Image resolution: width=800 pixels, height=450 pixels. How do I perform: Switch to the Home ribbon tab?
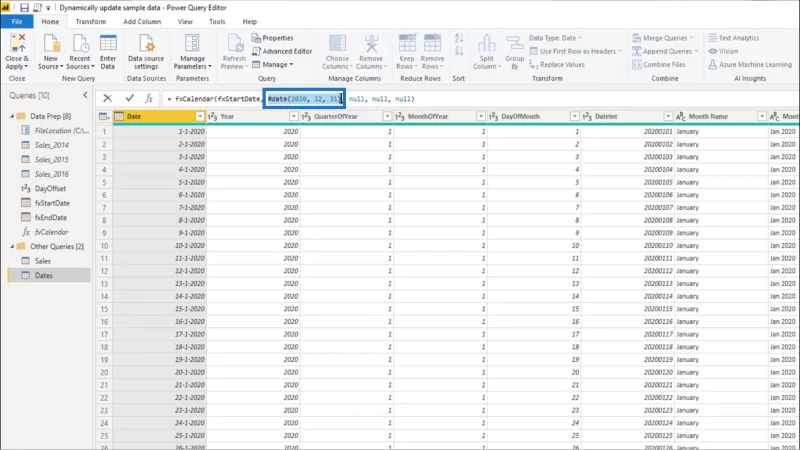point(50,21)
